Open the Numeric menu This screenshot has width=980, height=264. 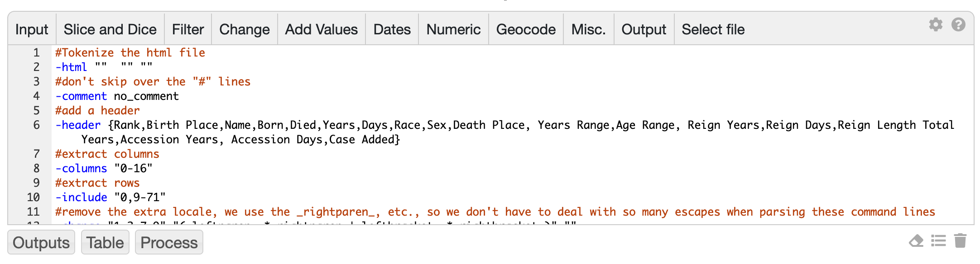pyautogui.click(x=454, y=29)
